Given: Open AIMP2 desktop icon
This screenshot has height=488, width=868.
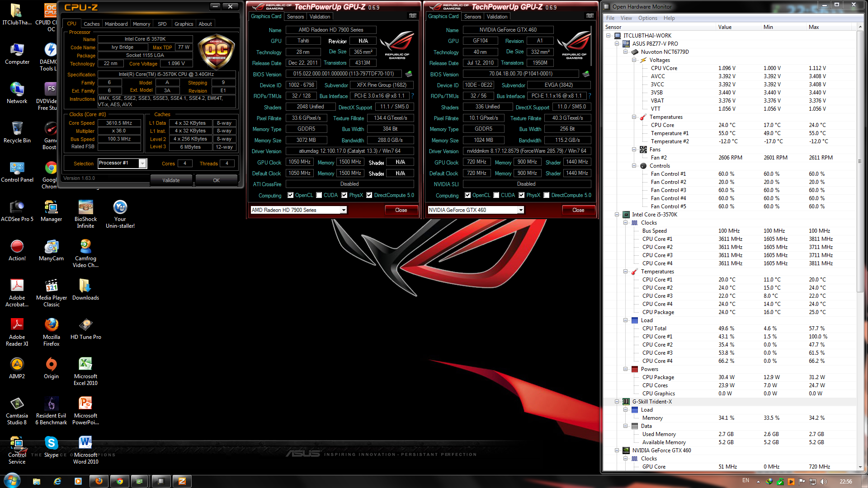Looking at the screenshot, I should pos(17,364).
